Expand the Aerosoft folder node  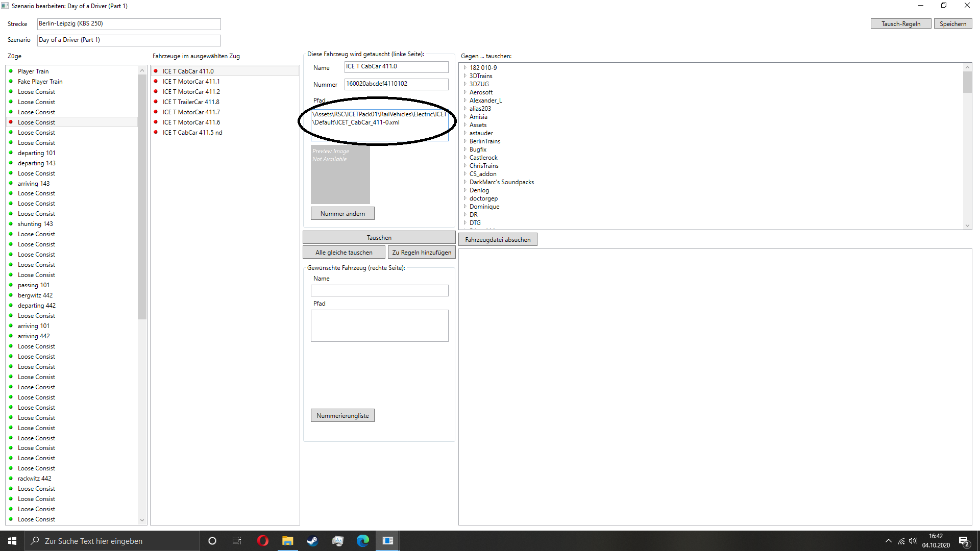(465, 92)
